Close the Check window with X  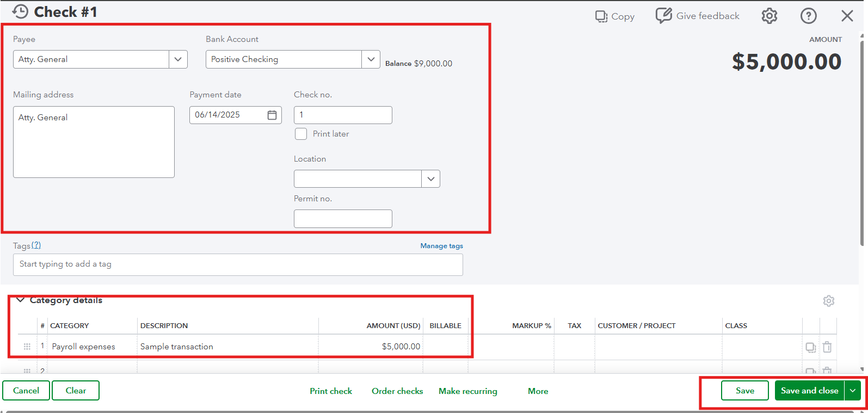[x=847, y=16]
